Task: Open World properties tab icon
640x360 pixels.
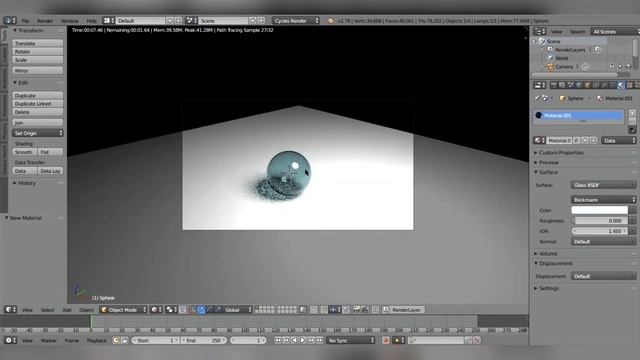Action: [579, 85]
